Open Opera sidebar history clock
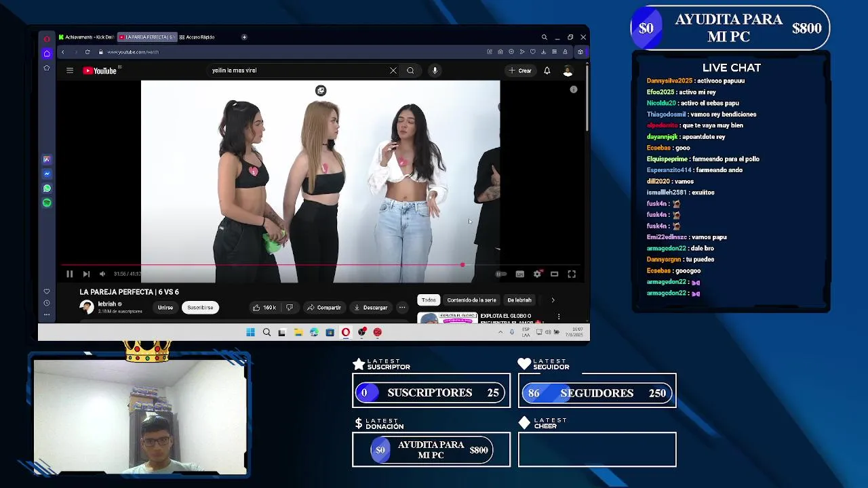Viewport: 868px width, 488px height. pos(47,303)
